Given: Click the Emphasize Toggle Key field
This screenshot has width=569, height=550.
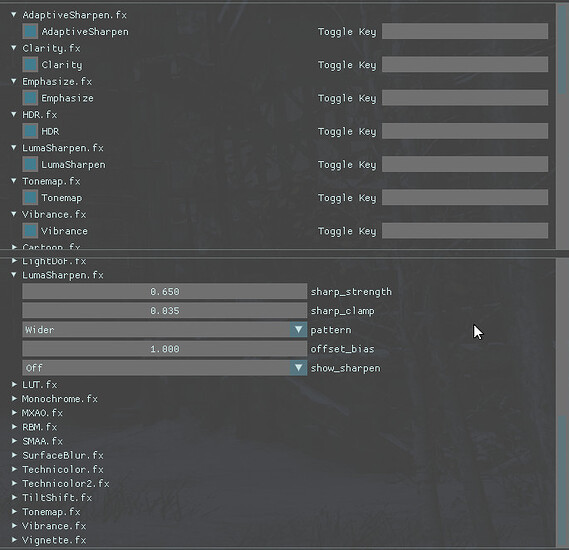Looking at the screenshot, I should pos(465,98).
